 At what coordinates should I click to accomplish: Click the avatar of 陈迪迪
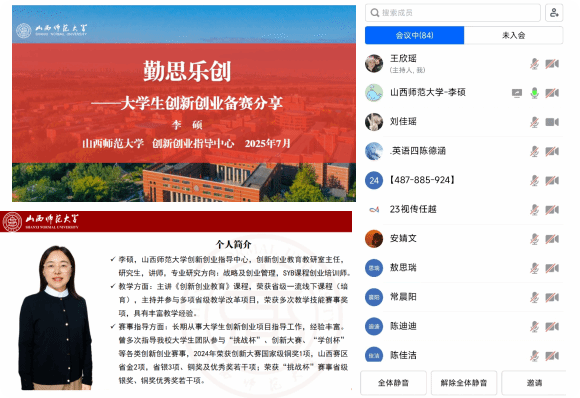coord(374,326)
